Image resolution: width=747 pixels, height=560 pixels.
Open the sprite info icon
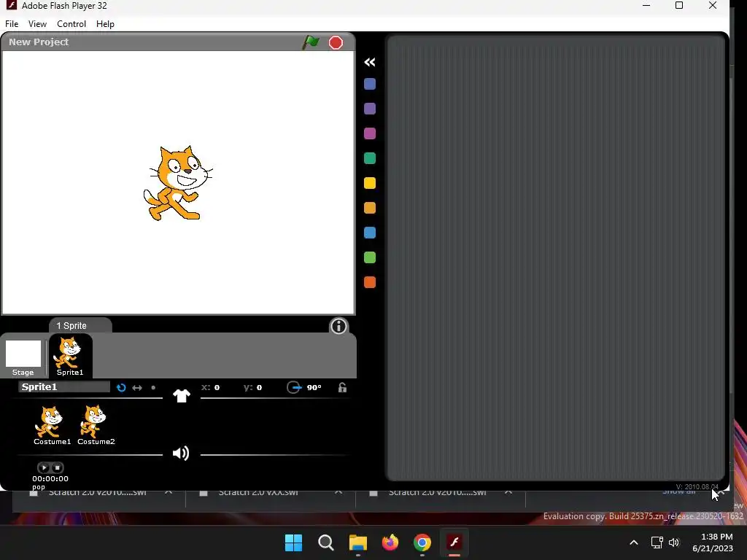tap(338, 326)
